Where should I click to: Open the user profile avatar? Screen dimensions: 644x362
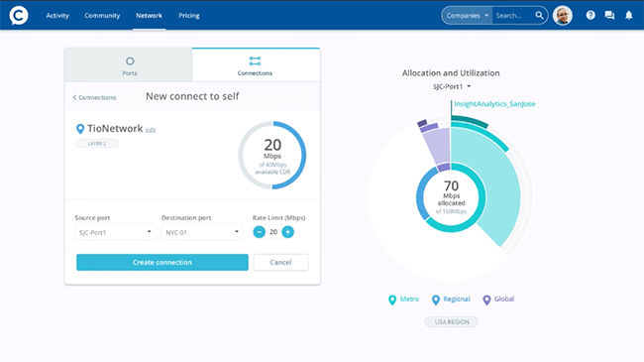click(x=563, y=16)
